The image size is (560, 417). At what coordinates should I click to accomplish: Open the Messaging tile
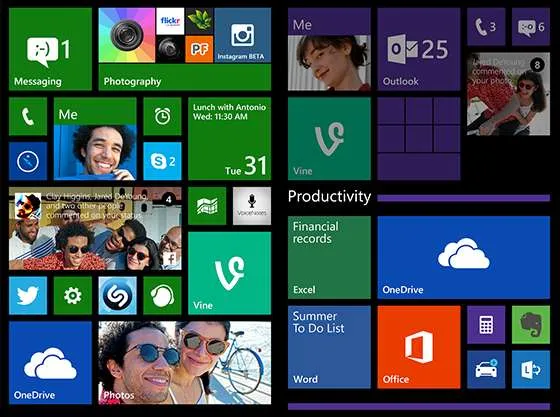(50, 49)
